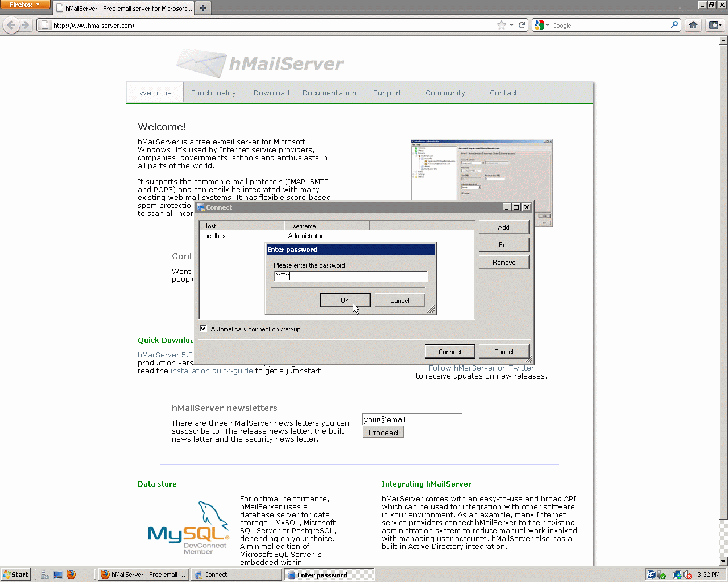Click the scrollbar down arrow on page

723,562
